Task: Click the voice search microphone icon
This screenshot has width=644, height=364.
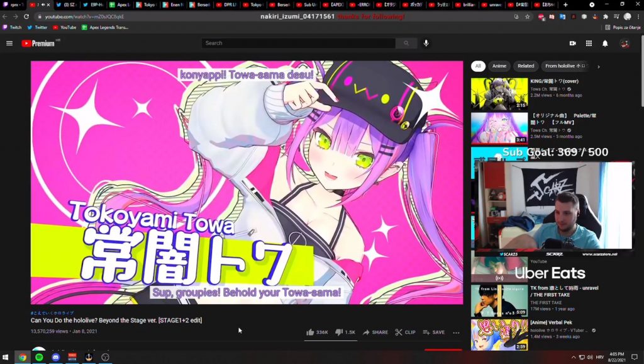Action: coord(426,43)
